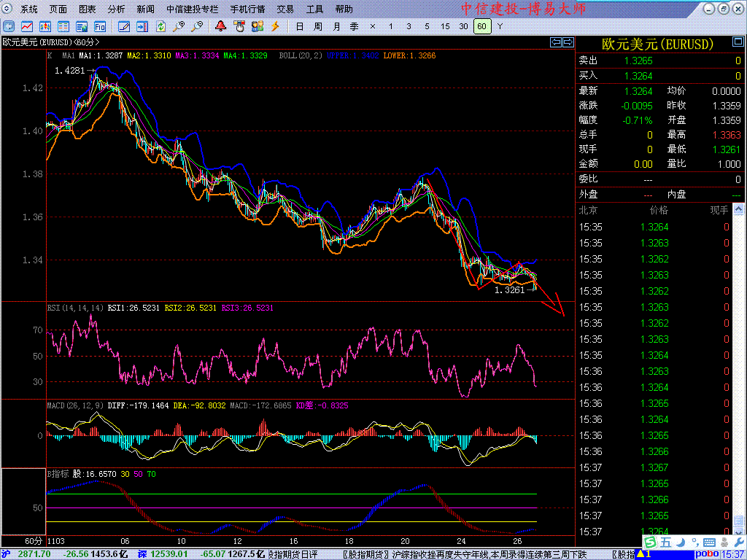Click the refresh document icon
747x560 pixels.
point(160,27)
